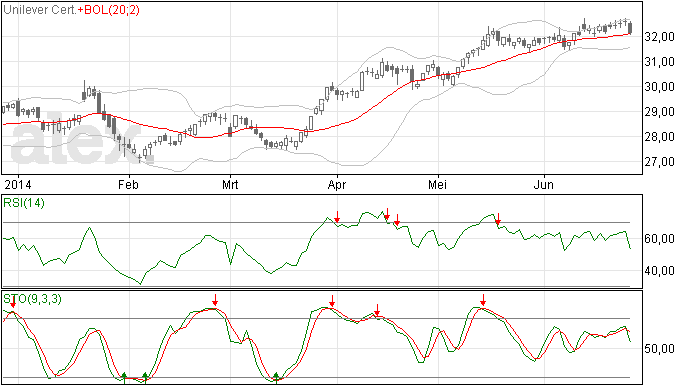Image resolution: width=690 pixels, height=387 pixels.
Task: Click the 30,00 price axis label
Action: 659,87
